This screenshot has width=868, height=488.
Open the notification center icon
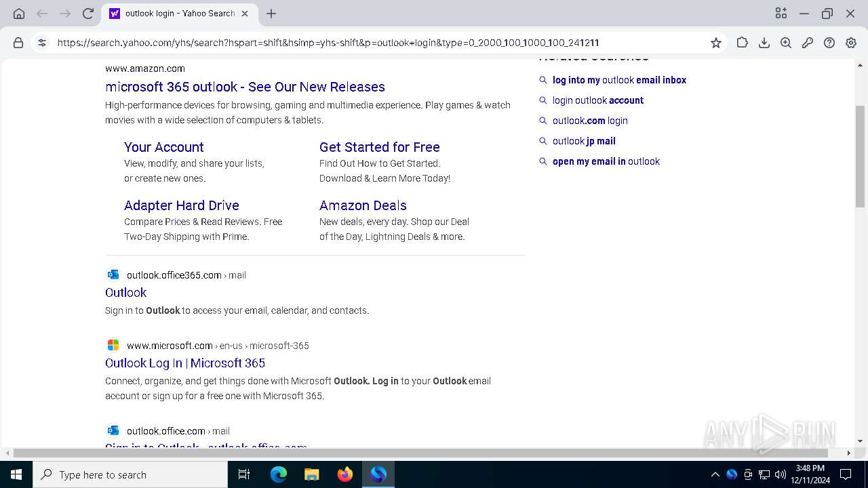(846, 474)
